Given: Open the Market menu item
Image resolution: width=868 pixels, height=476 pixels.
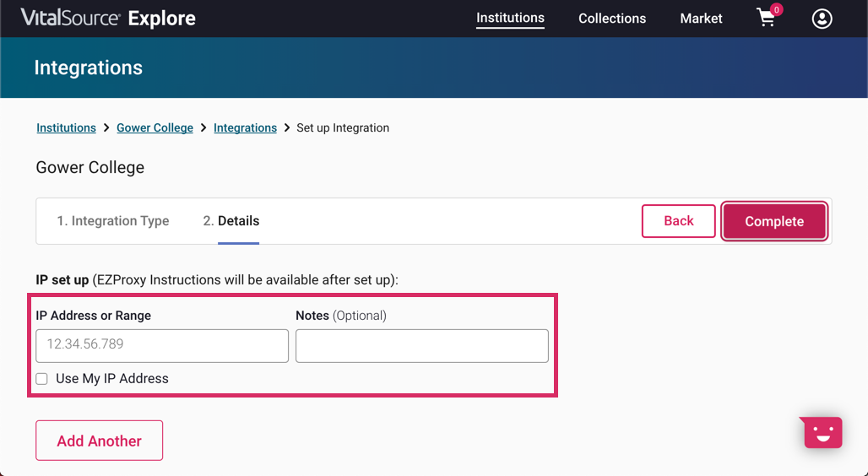Looking at the screenshot, I should point(701,19).
